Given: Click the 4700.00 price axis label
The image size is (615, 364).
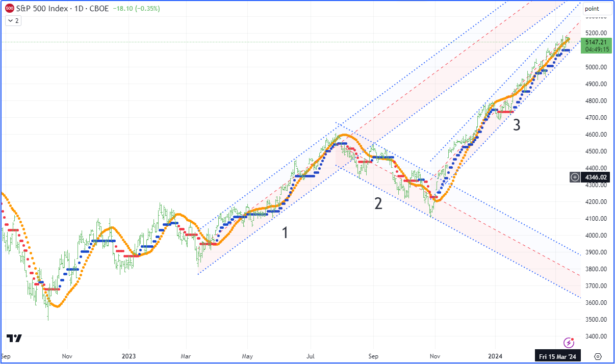Looking at the screenshot, I should pyautogui.click(x=596, y=118).
